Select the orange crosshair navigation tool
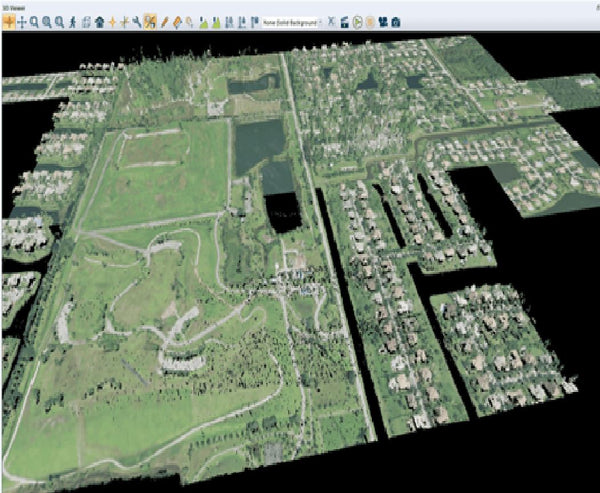This screenshot has width=600, height=493. click(x=8, y=20)
